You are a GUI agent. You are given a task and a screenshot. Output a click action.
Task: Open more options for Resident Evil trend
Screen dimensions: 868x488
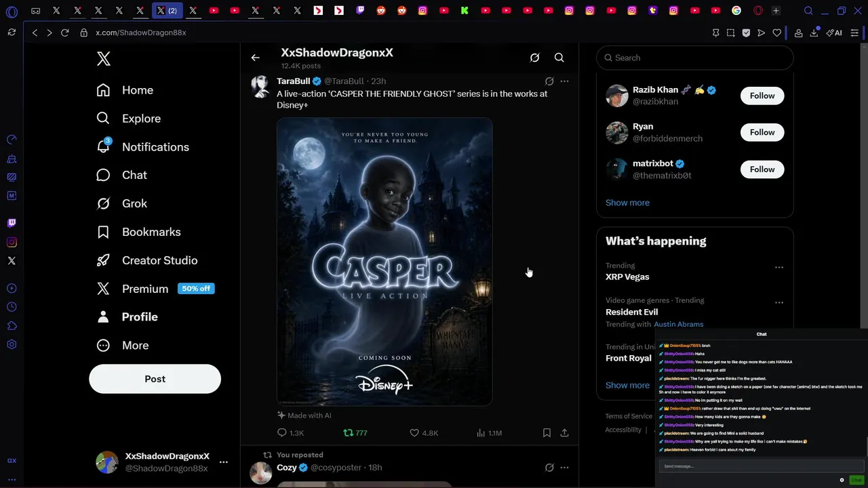[x=779, y=302]
